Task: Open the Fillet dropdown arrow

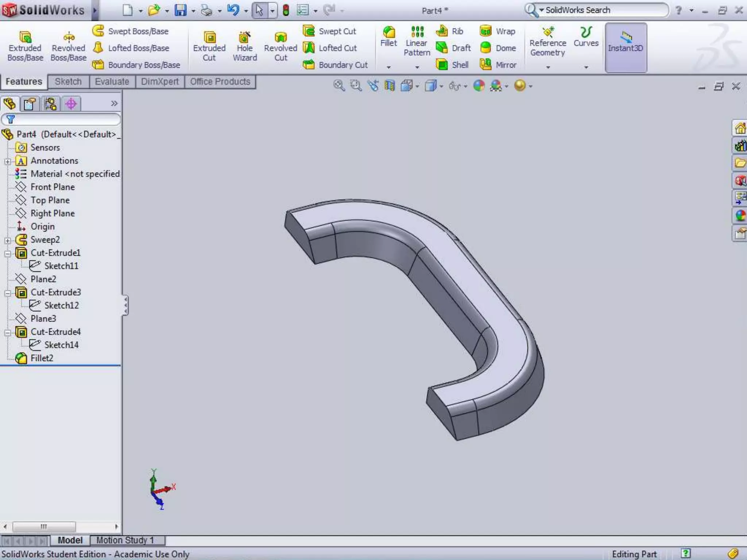Action: coord(388,67)
